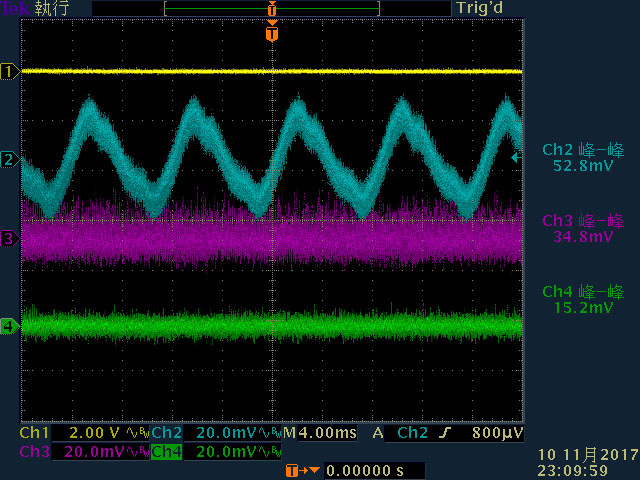Click the orange trigger position T marker

[272, 33]
